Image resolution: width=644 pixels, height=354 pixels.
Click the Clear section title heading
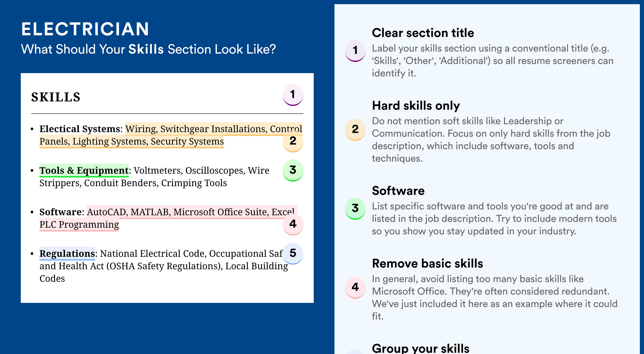click(x=423, y=33)
